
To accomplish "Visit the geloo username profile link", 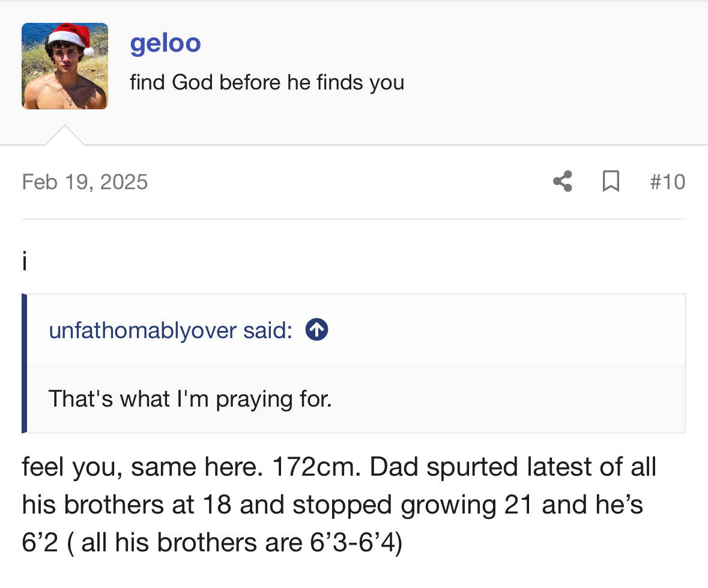I will (x=165, y=43).
